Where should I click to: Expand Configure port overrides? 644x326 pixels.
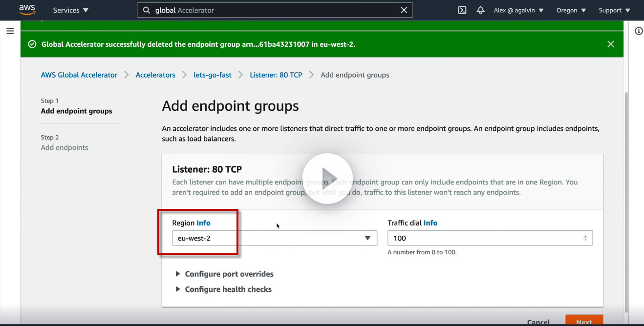(x=224, y=274)
